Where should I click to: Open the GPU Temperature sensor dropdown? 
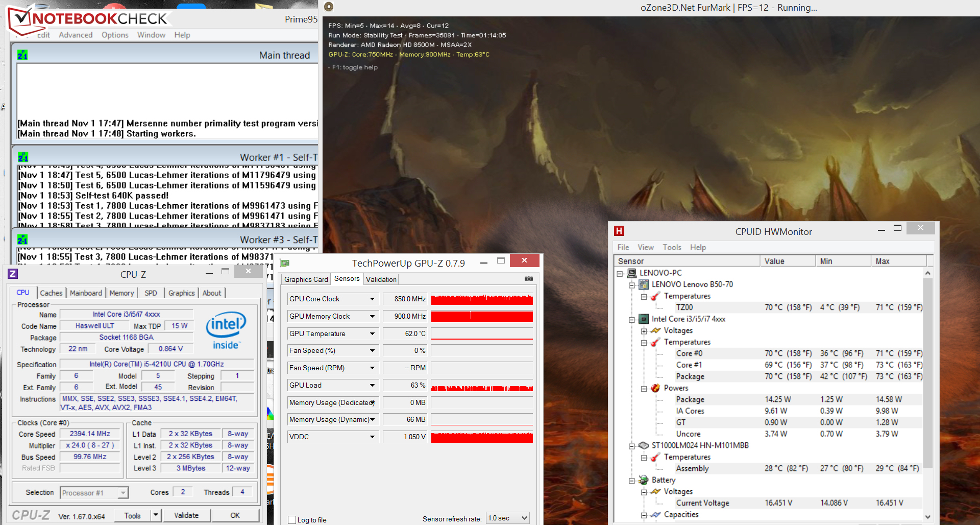click(x=372, y=334)
